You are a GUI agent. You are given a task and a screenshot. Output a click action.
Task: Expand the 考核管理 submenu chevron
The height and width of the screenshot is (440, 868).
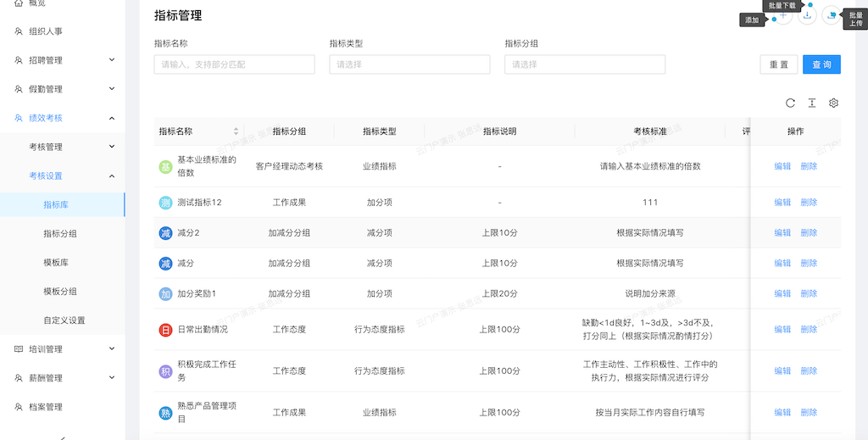point(112,147)
